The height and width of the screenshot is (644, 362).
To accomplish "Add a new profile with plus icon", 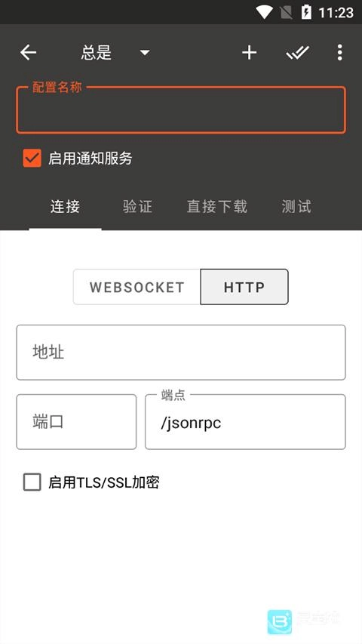I will pos(249,53).
